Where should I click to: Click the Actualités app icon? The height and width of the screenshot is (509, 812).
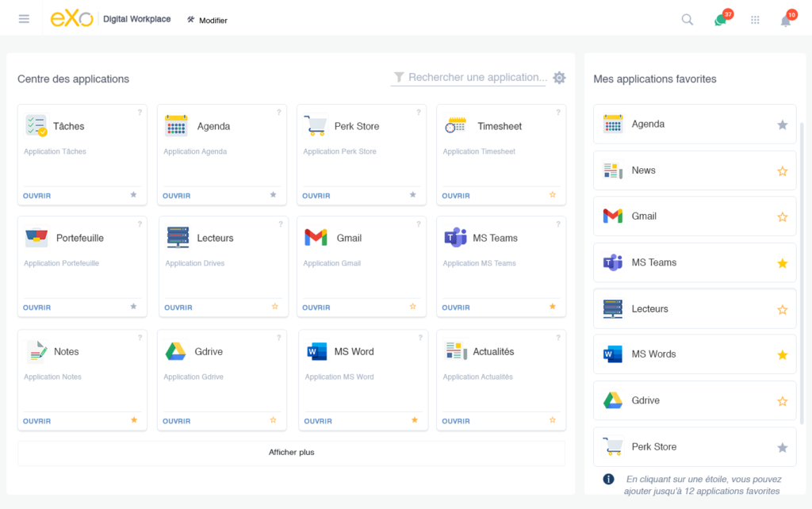(x=456, y=351)
